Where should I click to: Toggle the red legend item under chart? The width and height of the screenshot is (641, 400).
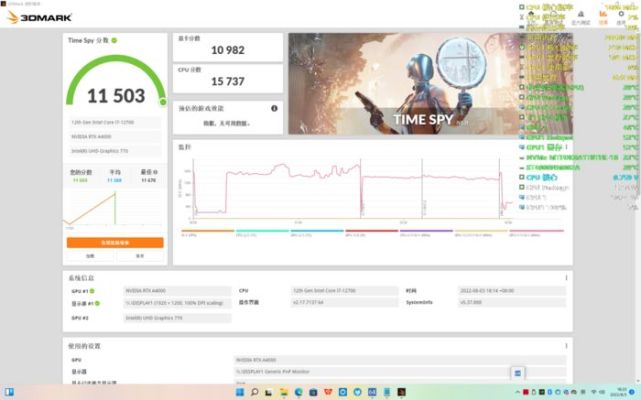(372, 233)
